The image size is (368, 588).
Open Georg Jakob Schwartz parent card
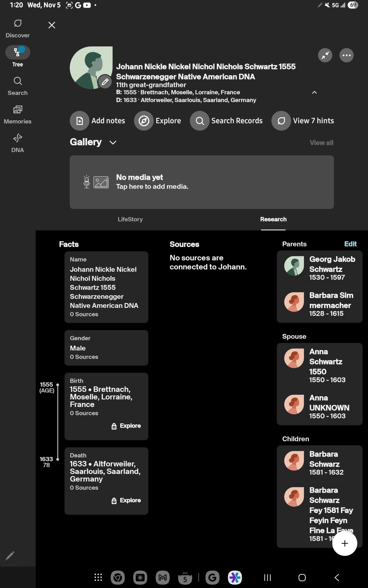tap(319, 268)
